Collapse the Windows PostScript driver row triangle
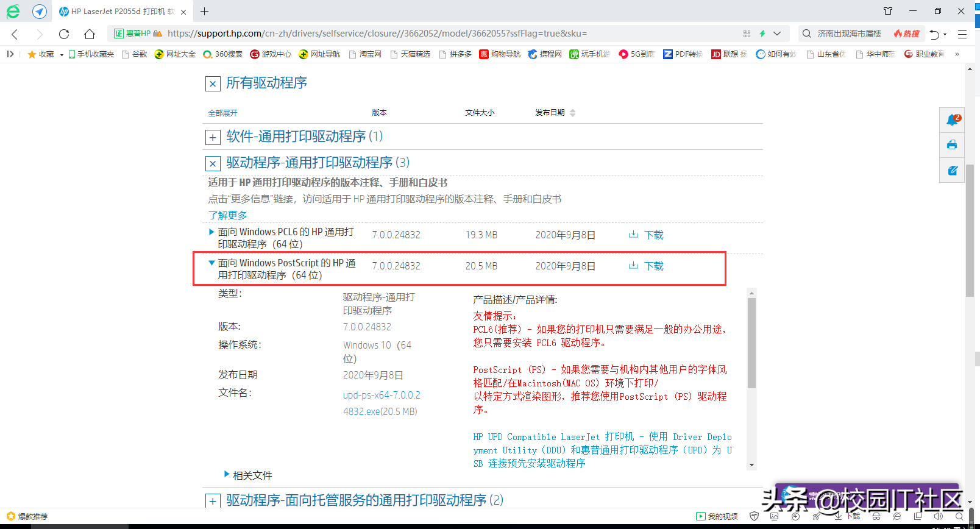Image resolution: width=980 pixels, height=529 pixels. (x=211, y=263)
